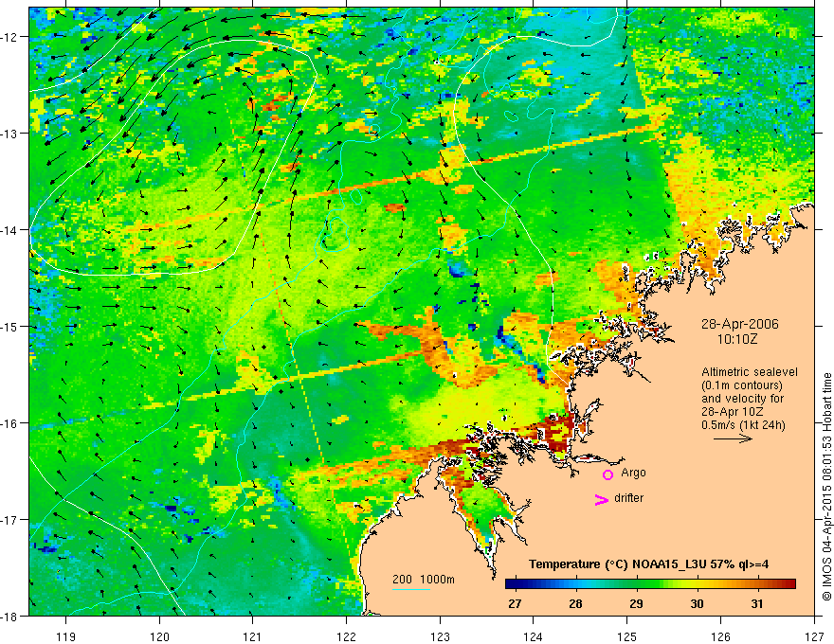Click the longitude axis label '124'
Screen dimensions: 834x644
533,636
